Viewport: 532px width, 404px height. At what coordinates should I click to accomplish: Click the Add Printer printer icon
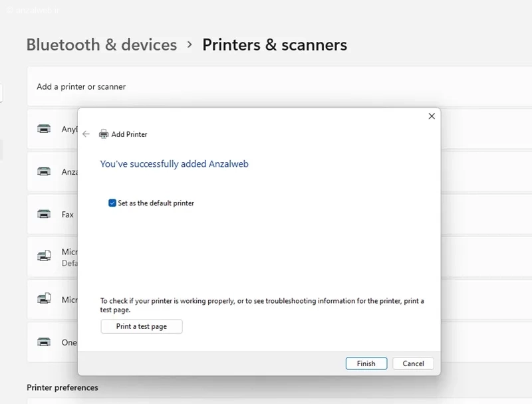click(x=104, y=134)
